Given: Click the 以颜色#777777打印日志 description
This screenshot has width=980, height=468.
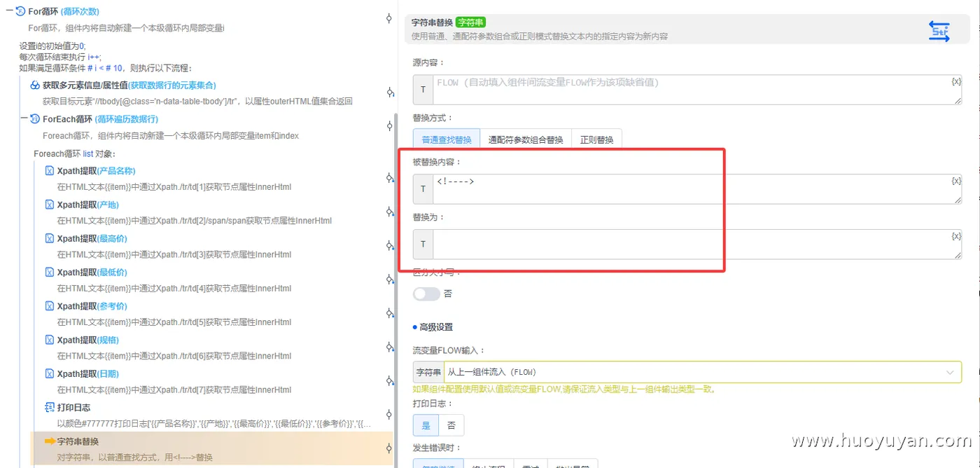Looking at the screenshot, I should [x=214, y=424].
